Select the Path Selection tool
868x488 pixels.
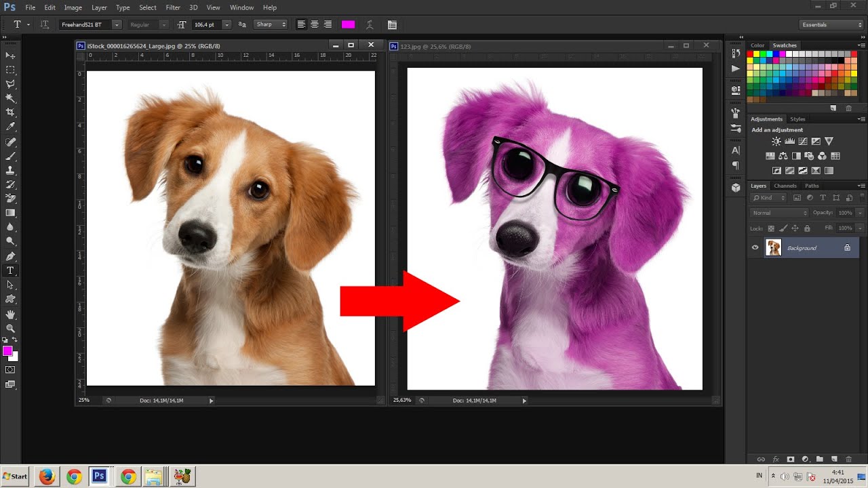tap(10, 285)
